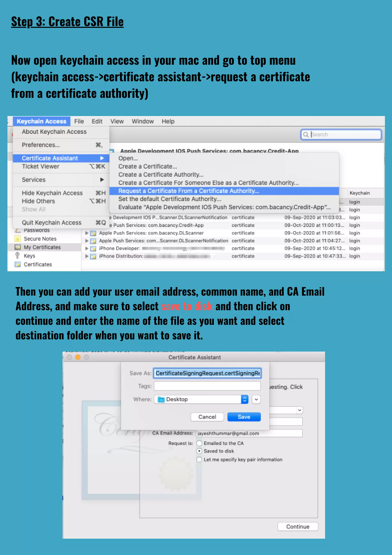Open the Window menu
The image size is (392, 555).
pos(142,121)
